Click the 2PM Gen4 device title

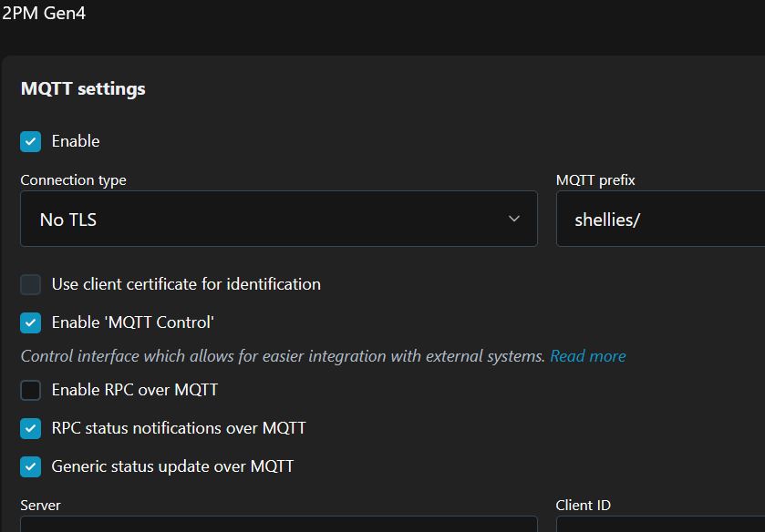coord(44,13)
